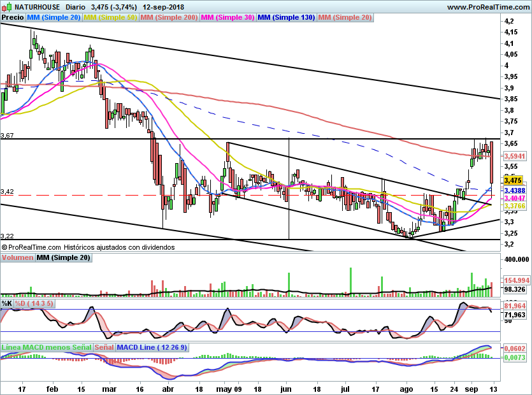Click the yellow 3,475 current price tag
This screenshot has width=532, height=395.
pos(513,180)
